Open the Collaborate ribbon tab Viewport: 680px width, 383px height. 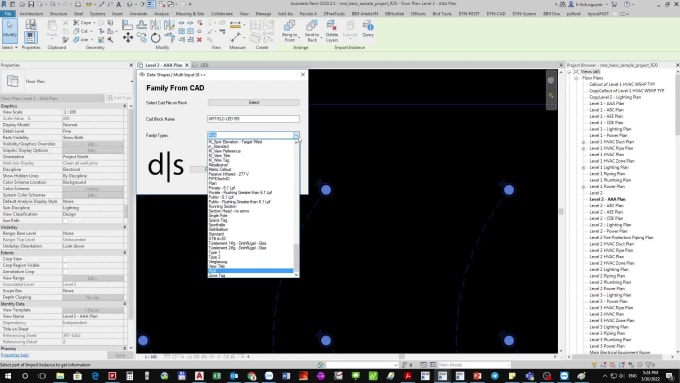[x=222, y=14]
